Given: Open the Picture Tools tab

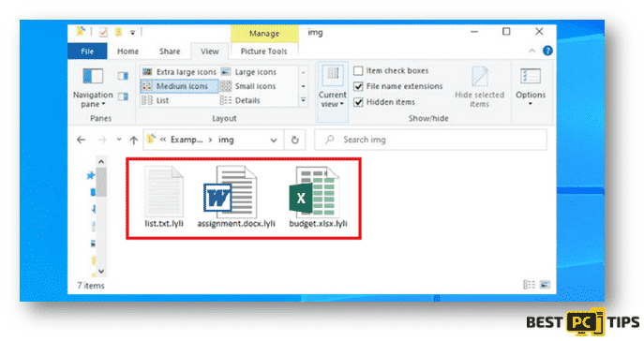Looking at the screenshot, I should [x=263, y=52].
